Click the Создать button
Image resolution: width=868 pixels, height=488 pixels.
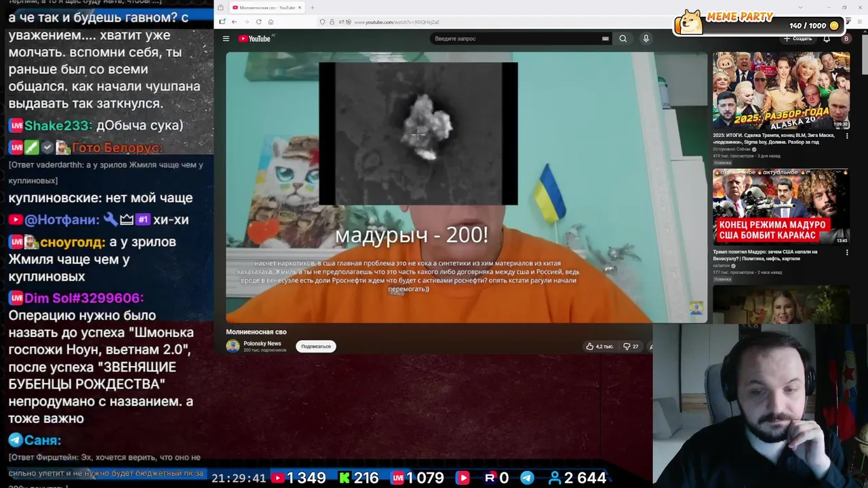point(797,39)
